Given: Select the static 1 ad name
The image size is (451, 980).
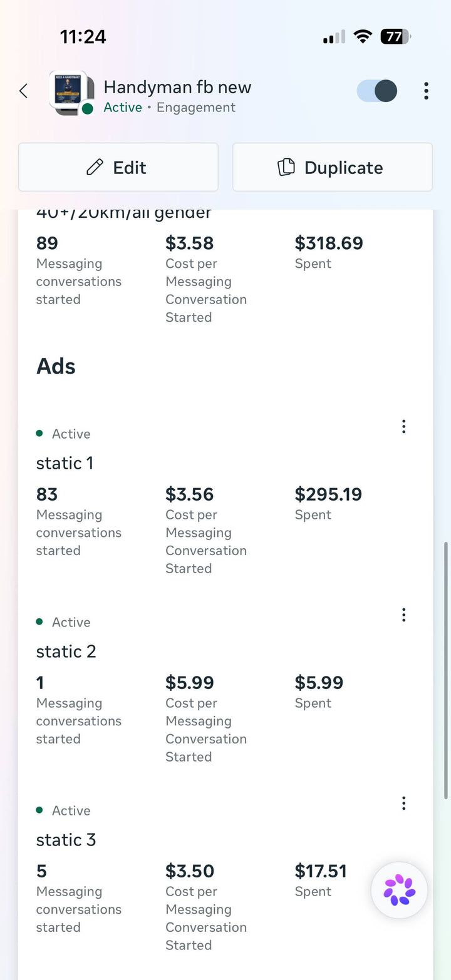Looking at the screenshot, I should [65, 463].
